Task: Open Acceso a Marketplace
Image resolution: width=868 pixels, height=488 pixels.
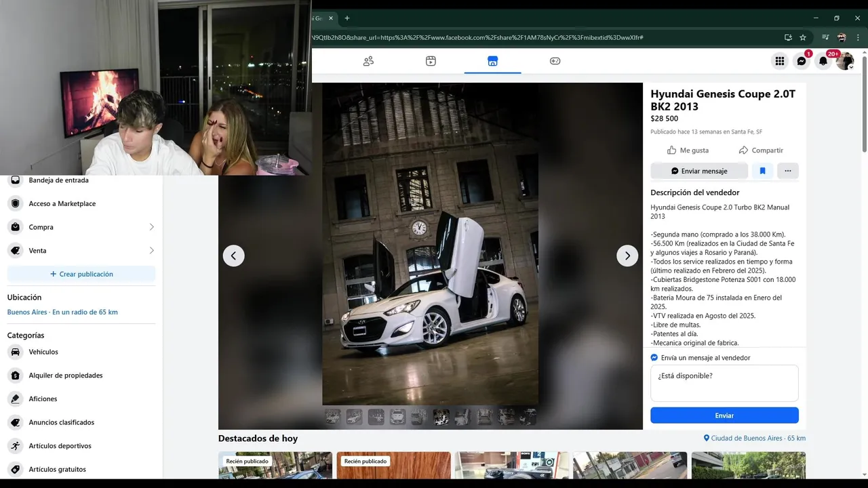Action: pyautogui.click(x=81, y=203)
